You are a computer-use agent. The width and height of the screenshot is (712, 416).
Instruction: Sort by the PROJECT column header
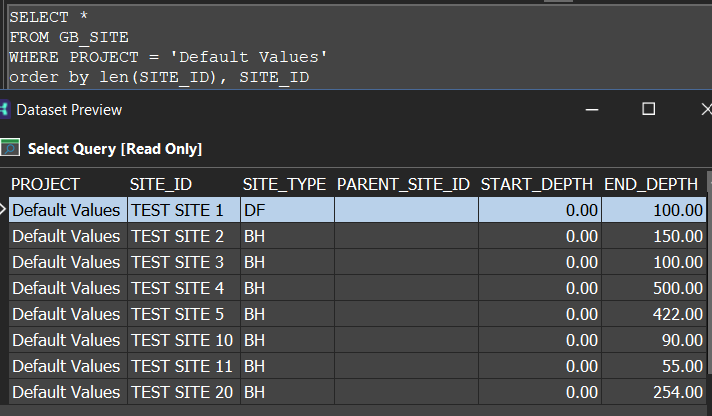(46, 184)
